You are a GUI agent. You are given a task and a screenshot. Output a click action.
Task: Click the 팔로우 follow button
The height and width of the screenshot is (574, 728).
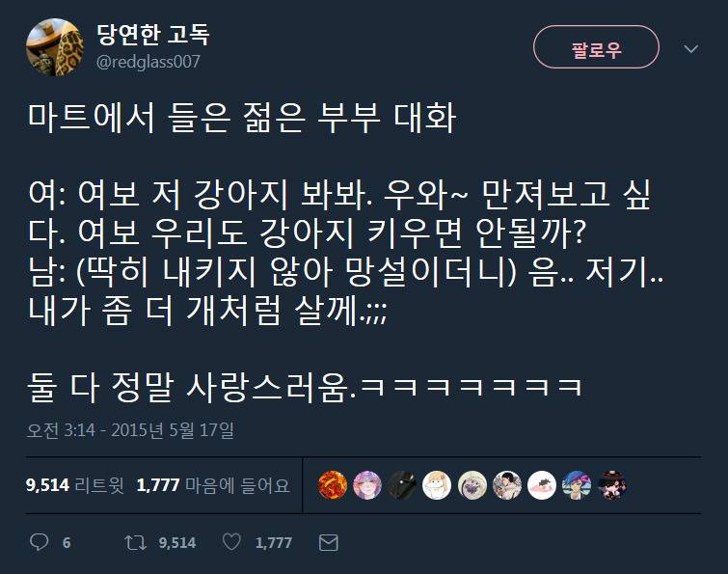point(596,48)
